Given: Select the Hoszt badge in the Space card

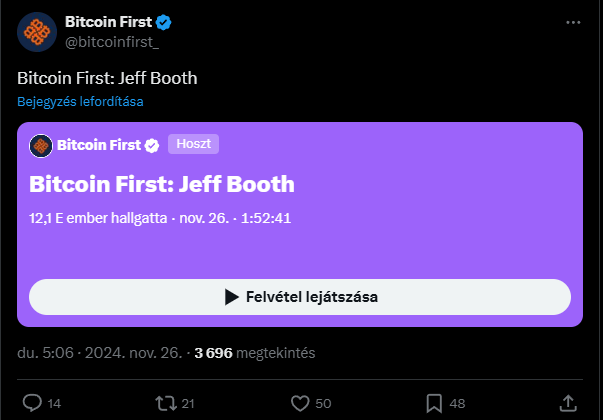Looking at the screenshot, I should pyautogui.click(x=193, y=144).
